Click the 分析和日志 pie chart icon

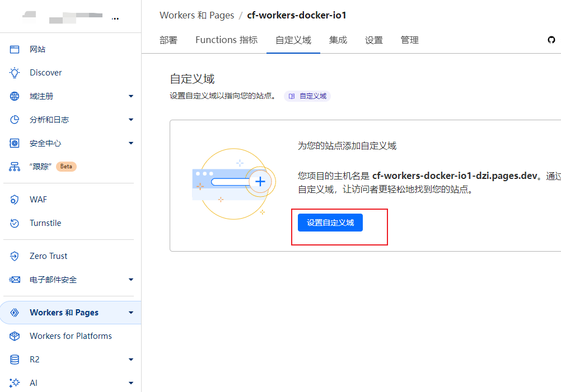tap(15, 120)
